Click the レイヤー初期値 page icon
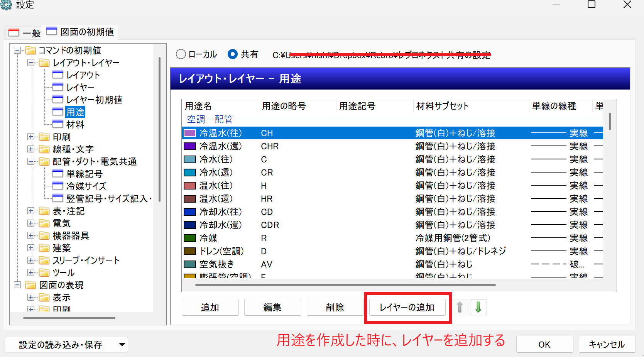Screen dimensions: 644x357 click(57, 100)
